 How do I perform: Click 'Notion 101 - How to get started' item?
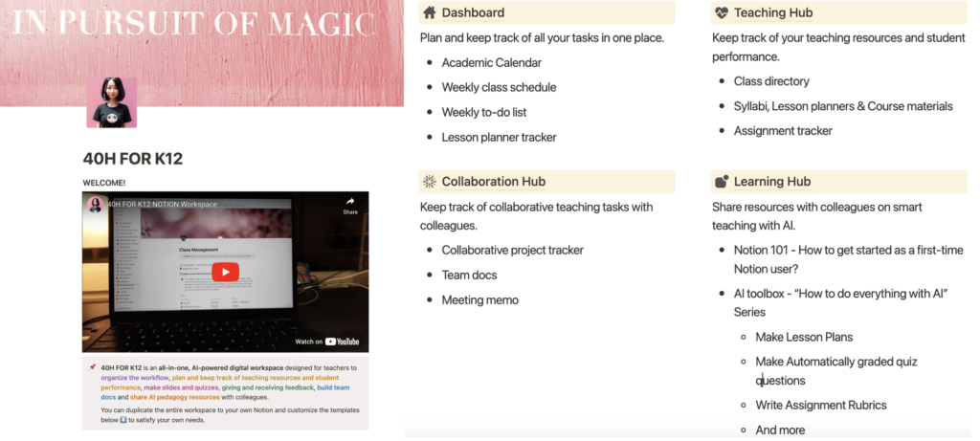pyautogui.click(x=848, y=259)
